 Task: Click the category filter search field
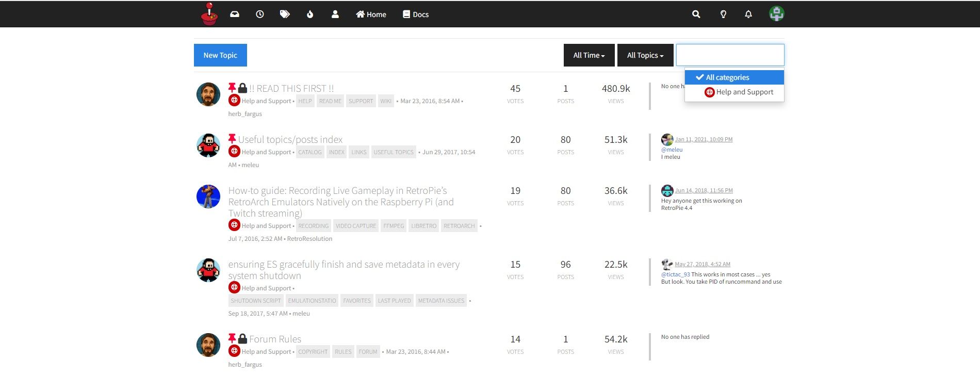730,55
